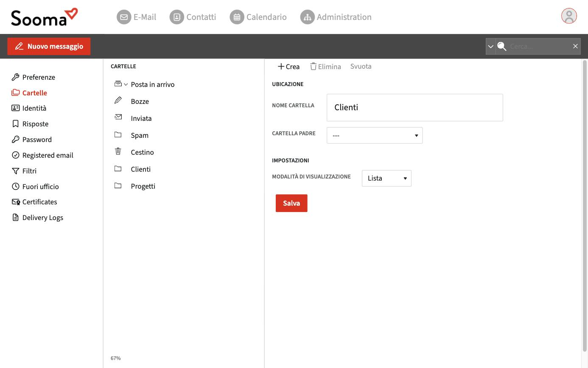This screenshot has width=588, height=368.
Task: Click the Salva button
Action: tap(291, 203)
